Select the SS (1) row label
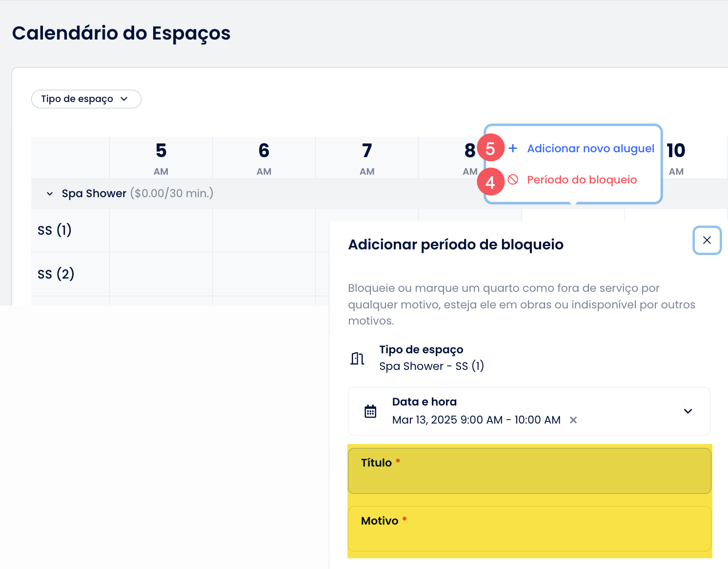 55,230
